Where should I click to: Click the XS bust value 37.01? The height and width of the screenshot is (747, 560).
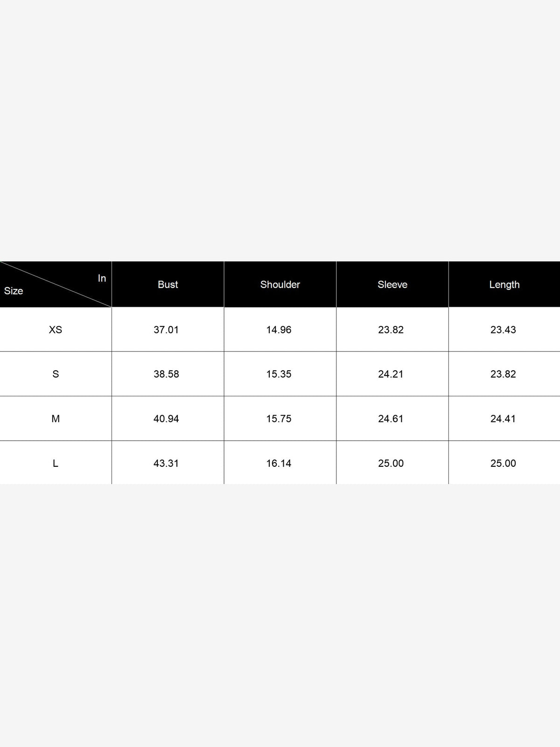pos(166,330)
